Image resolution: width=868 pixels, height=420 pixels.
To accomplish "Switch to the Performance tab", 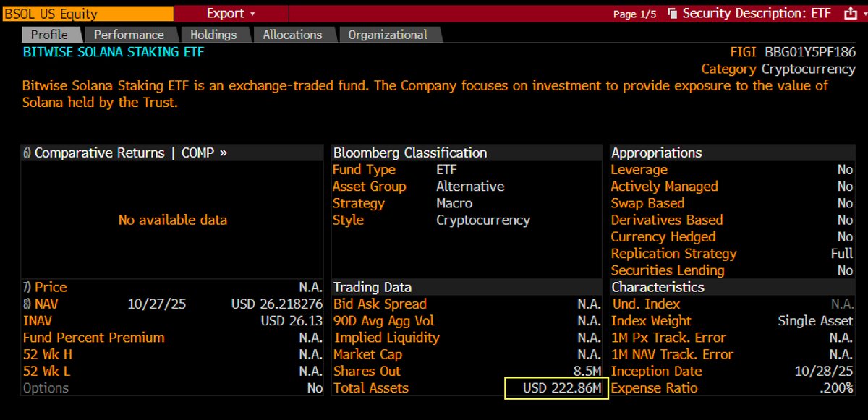I will tap(130, 34).
